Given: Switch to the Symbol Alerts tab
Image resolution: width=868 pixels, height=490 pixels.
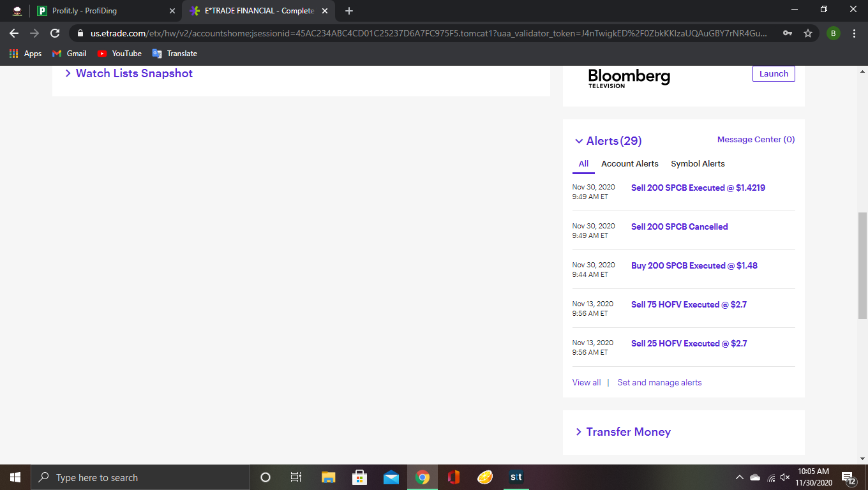Looking at the screenshot, I should (698, 164).
